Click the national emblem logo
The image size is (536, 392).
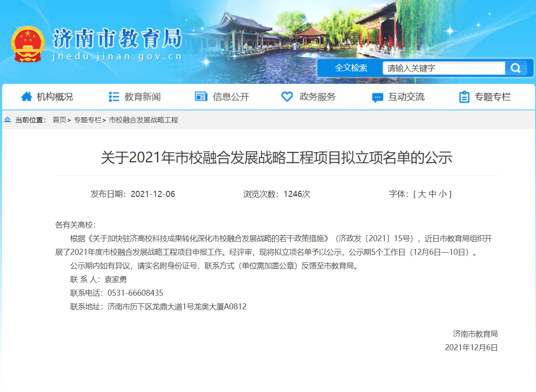coord(27,44)
